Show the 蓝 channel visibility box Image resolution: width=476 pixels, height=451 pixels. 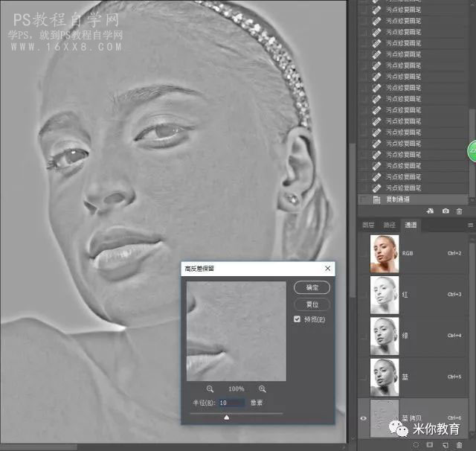[364, 377]
